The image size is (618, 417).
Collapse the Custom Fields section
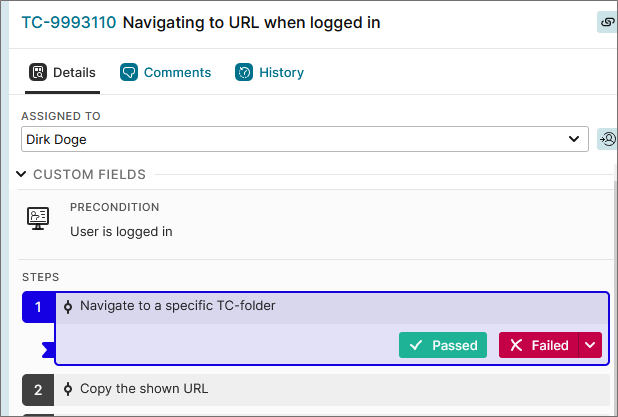pos(21,174)
